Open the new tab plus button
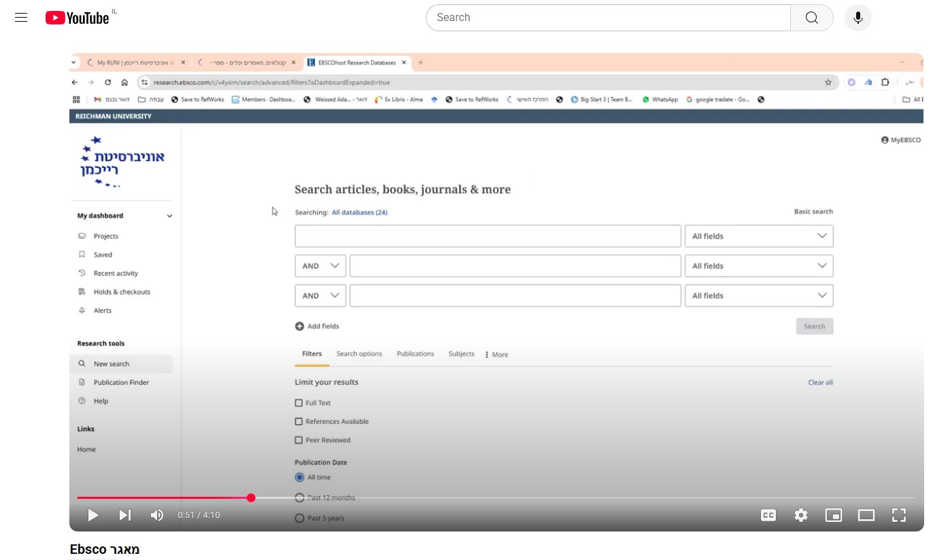The image size is (933, 560). pos(420,63)
